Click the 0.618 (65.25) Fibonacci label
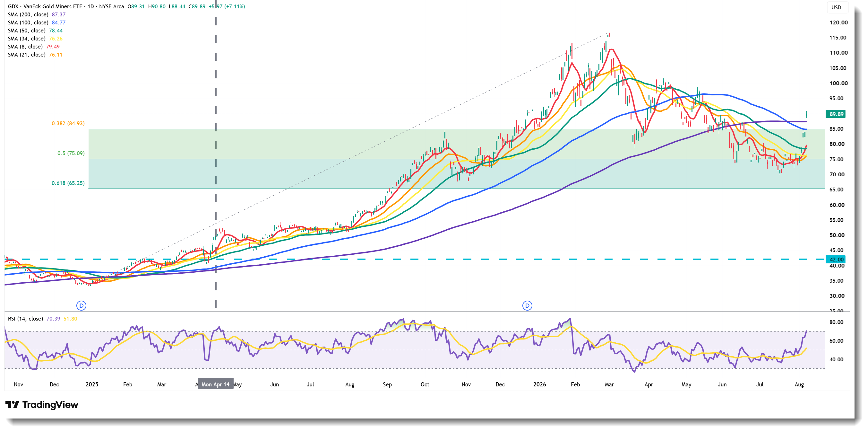 click(x=68, y=183)
